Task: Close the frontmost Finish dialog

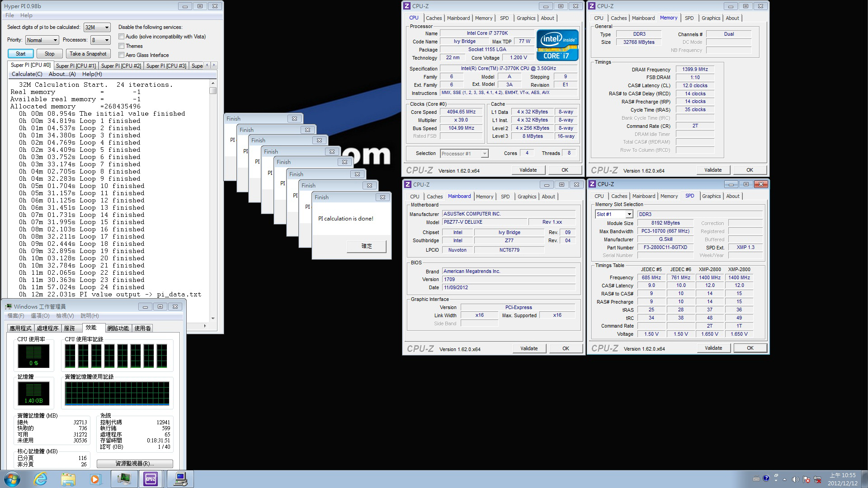Action: 382,197
